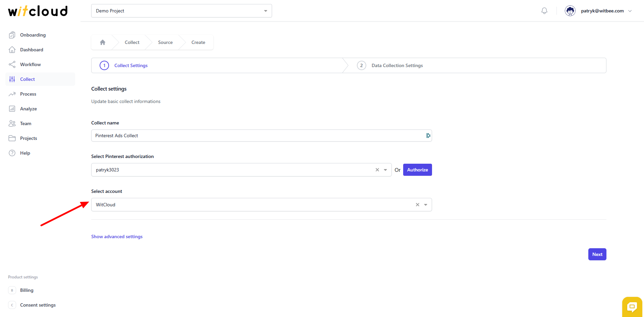
Task: Switch to Collect Settings step
Action: point(131,65)
